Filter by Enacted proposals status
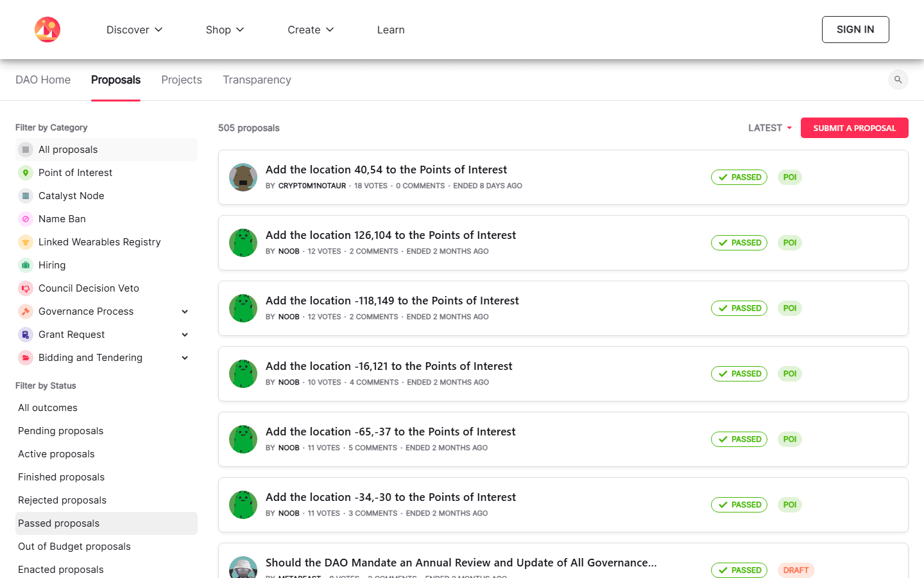 (107, 570)
